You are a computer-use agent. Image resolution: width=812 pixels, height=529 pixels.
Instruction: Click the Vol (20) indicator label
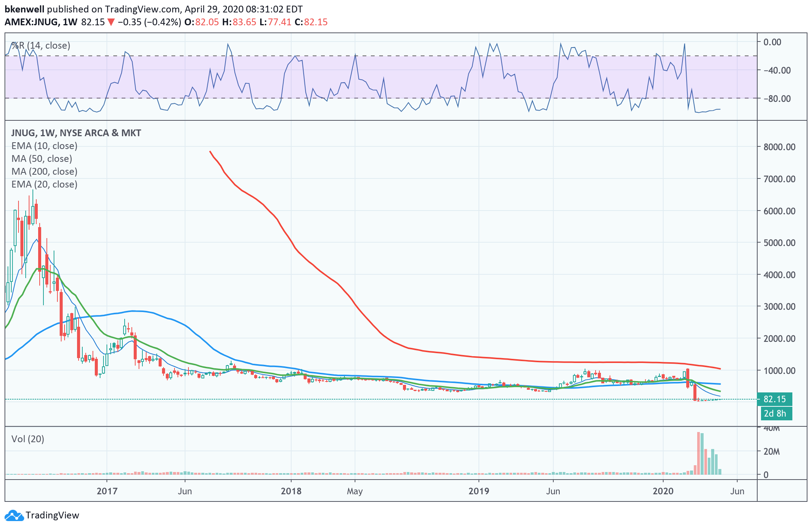pyautogui.click(x=28, y=439)
